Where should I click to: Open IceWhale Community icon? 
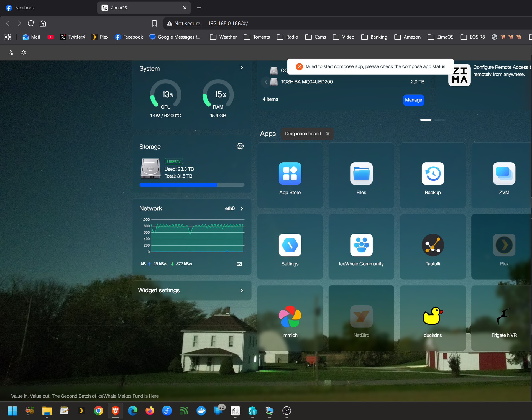(x=361, y=245)
